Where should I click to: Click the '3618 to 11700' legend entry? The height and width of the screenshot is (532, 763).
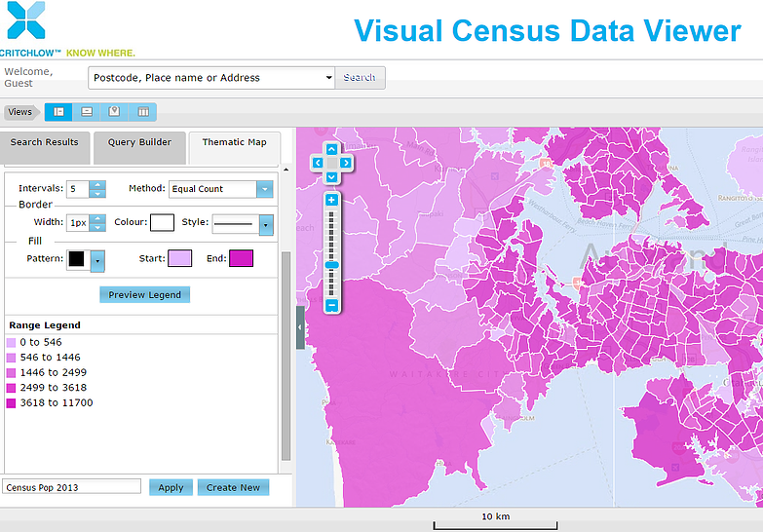click(x=50, y=402)
